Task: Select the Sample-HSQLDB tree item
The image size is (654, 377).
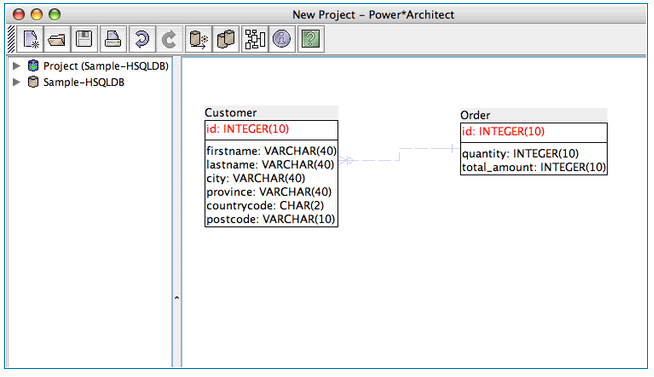Action: point(84,82)
